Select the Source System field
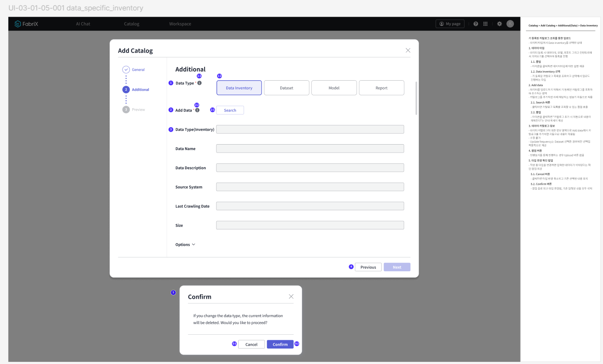 [310, 187]
